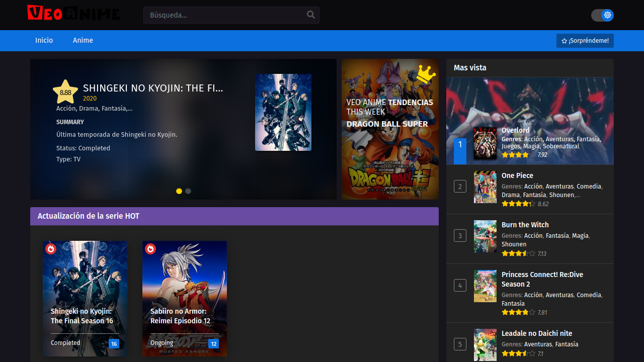Image resolution: width=644 pixels, height=362 pixels.
Task: Open Princess Connect! Re:Dive Season 2
Action: (542, 279)
